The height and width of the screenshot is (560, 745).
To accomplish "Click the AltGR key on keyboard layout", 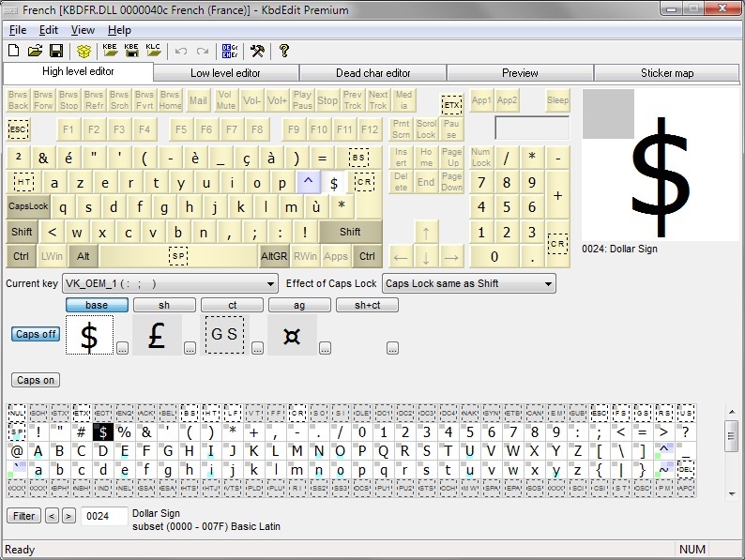I will point(274,256).
